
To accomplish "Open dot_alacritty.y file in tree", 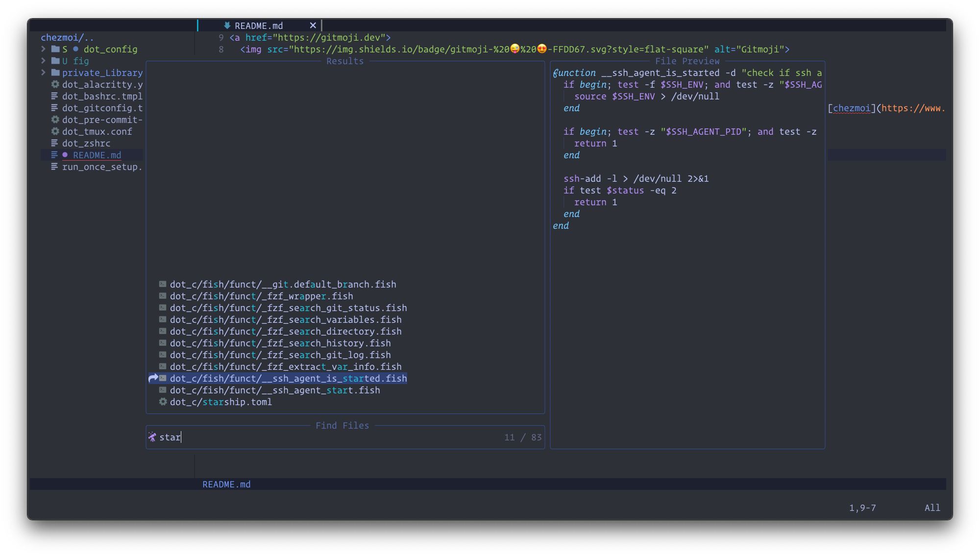I will [x=102, y=84].
